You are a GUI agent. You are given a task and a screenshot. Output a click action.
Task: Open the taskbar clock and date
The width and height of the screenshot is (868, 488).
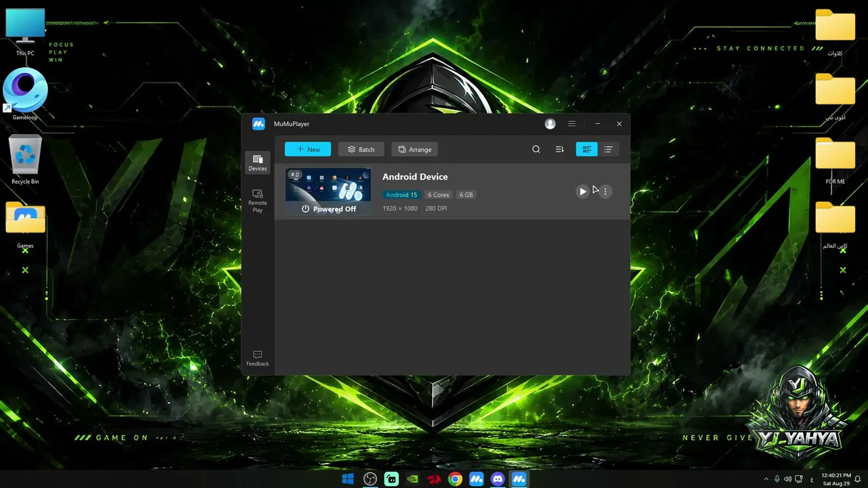click(x=835, y=479)
